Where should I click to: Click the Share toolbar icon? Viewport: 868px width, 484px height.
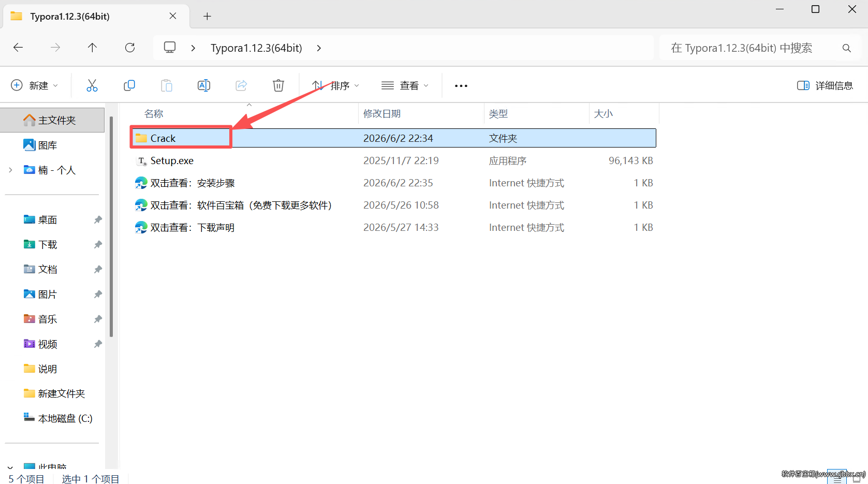click(x=241, y=85)
